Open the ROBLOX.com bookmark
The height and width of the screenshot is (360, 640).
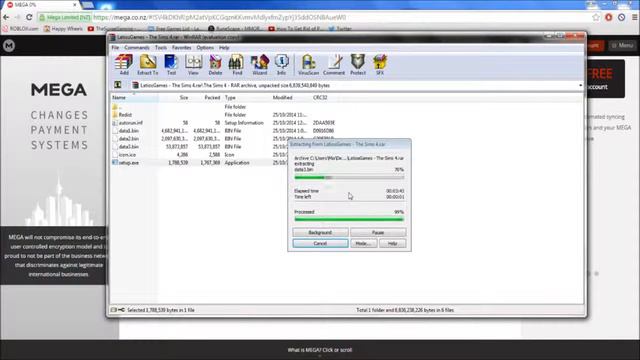coord(20,29)
